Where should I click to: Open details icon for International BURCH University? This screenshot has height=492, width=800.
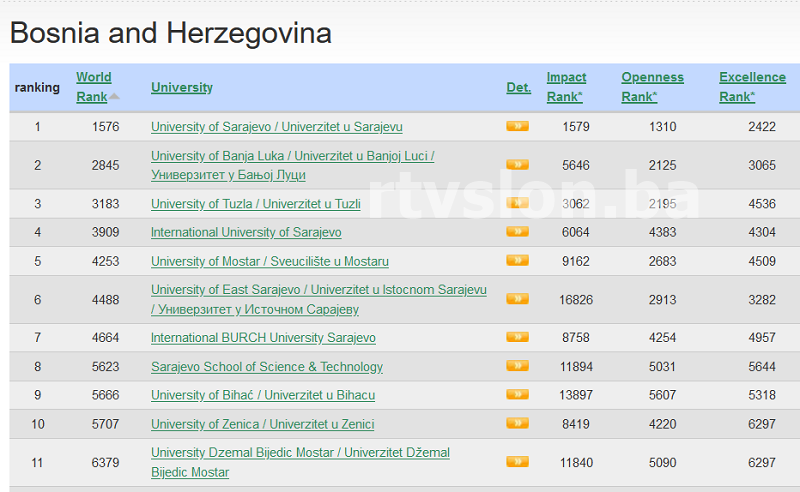point(517,337)
